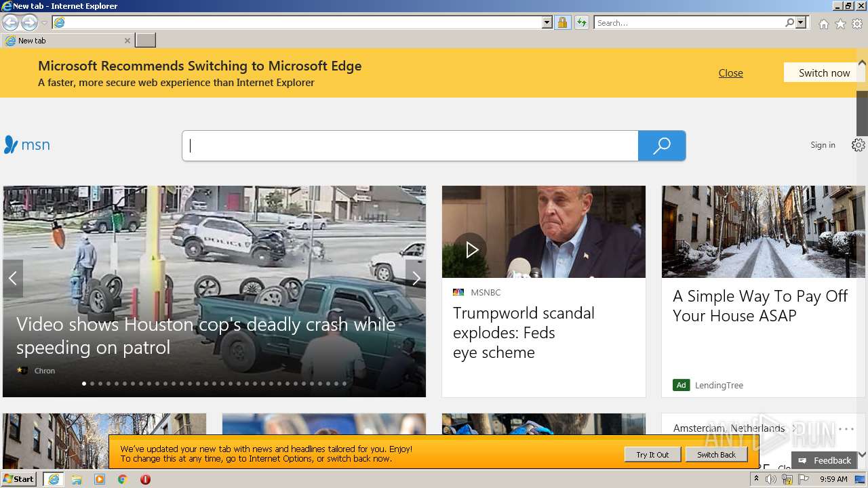Viewport: 868px width, 488px height.
Task: Open the security lock icon report
Action: (x=562, y=22)
